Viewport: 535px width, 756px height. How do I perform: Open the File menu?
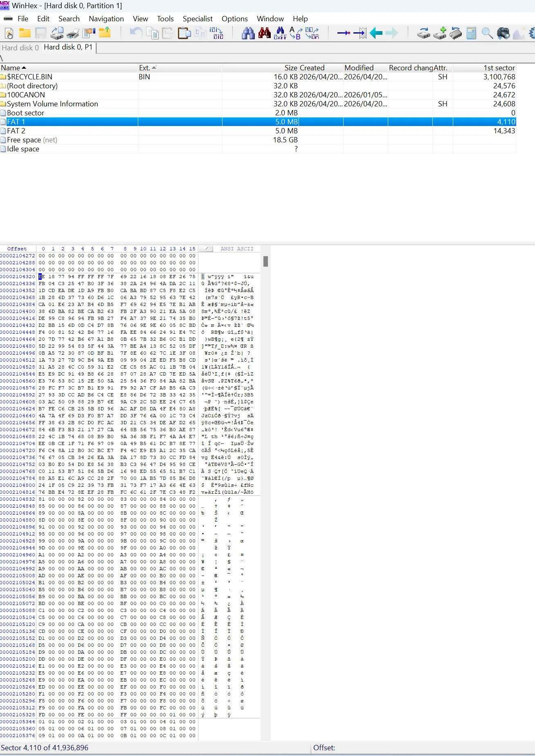[x=23, y=19]
